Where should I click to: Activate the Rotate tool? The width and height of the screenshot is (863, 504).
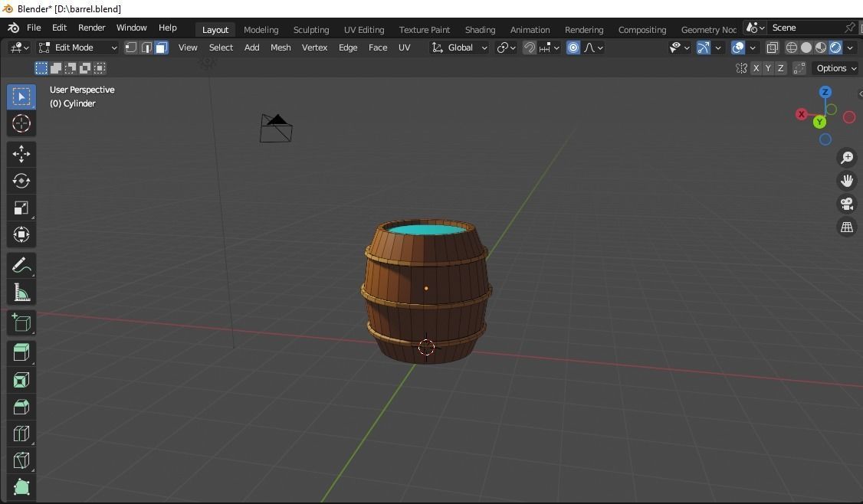(x=21, y=181)
